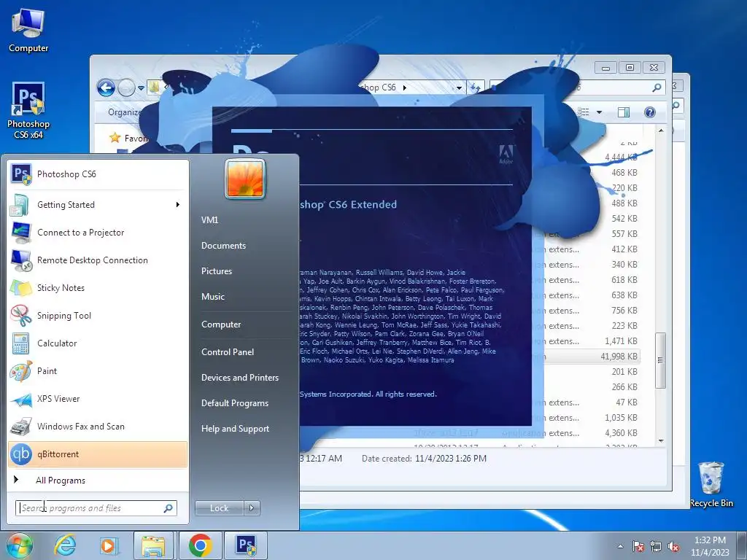Select the Computer desktop icon
The width and height of the screenshot is (747, 560).
(28, 31)
